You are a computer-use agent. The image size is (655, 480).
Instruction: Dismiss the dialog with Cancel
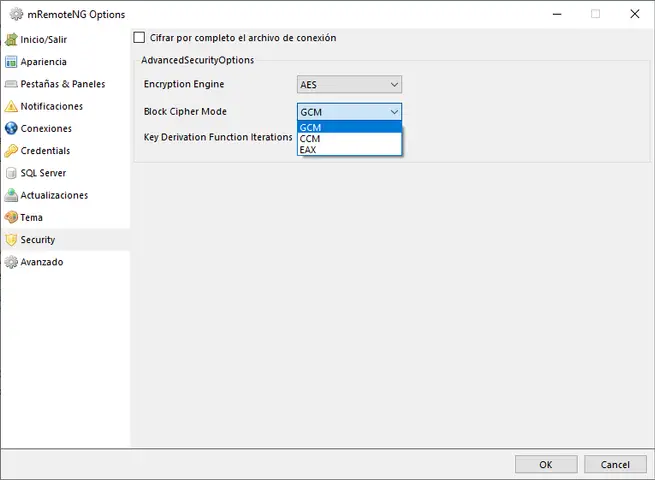[615, 465]
